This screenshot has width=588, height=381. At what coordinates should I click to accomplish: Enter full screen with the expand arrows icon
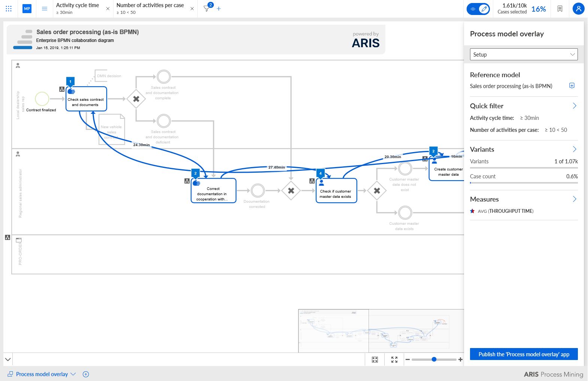tap(394, 360)
